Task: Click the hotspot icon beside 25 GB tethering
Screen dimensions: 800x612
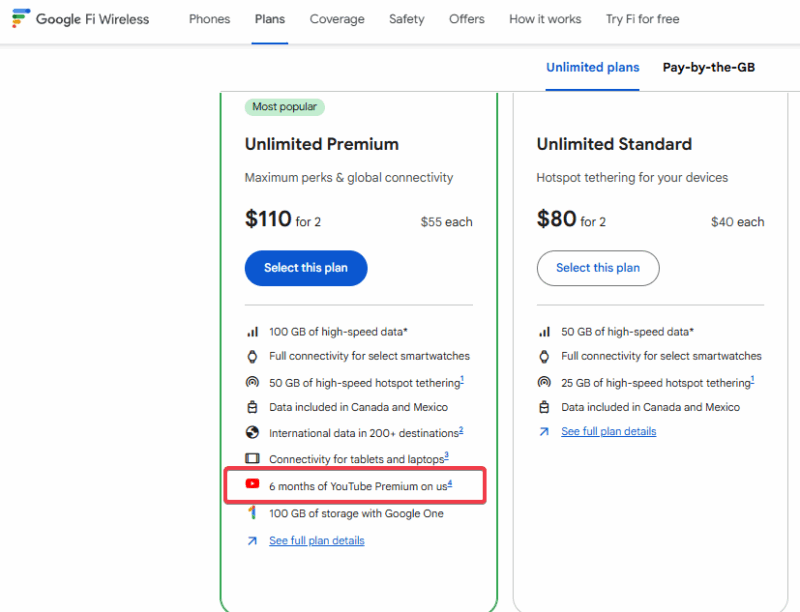Action: [x=545, y=382]
